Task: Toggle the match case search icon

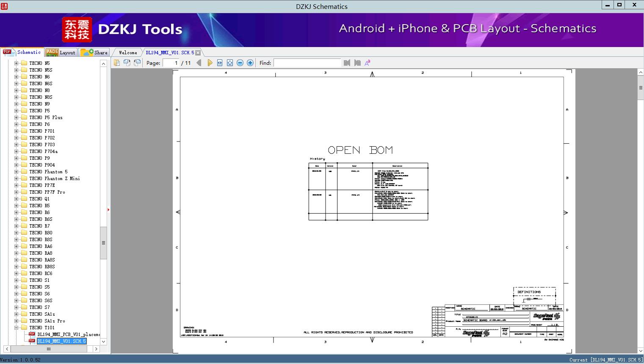Action: click(x=368, y=63)
